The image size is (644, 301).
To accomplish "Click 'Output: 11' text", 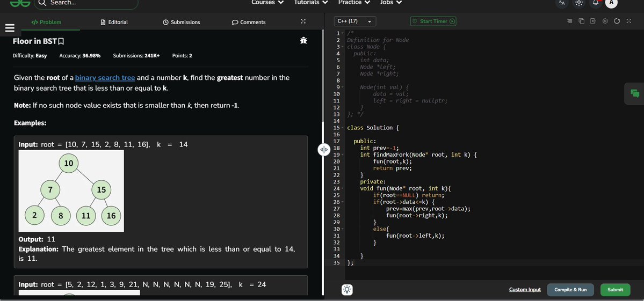I will pos(37,239).
